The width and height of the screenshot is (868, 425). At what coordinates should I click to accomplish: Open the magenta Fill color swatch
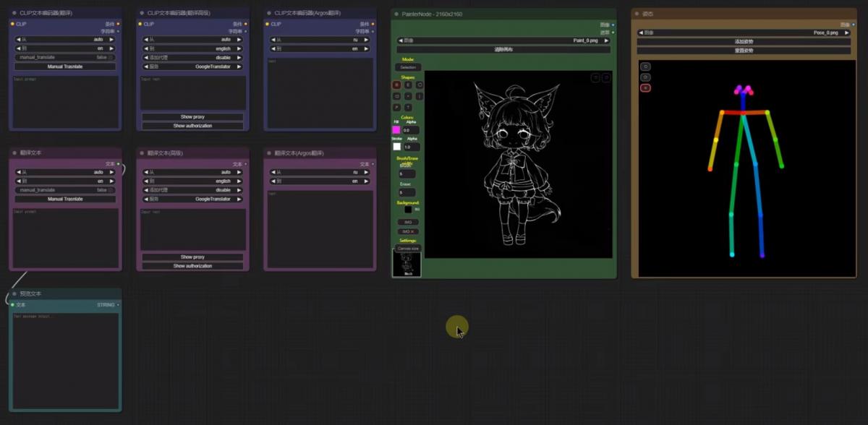tap(396, 130)
